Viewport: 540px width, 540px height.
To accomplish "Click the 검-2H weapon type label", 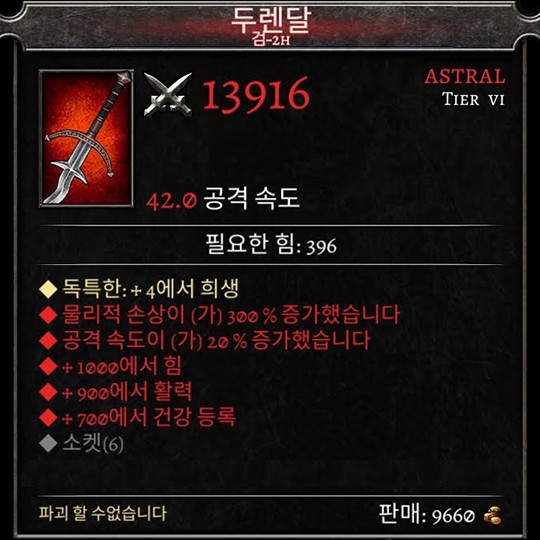I will tap(271, 40).
